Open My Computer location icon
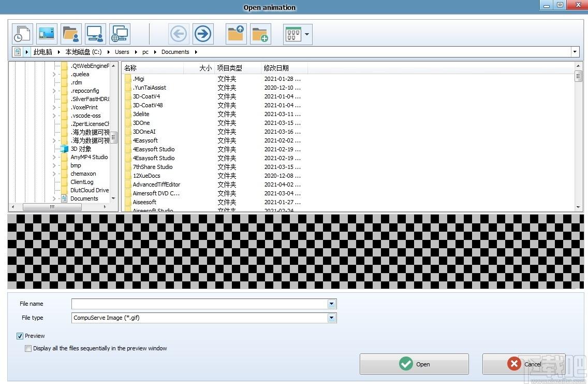This screenshot has height=384, width=588. (95, 34)
